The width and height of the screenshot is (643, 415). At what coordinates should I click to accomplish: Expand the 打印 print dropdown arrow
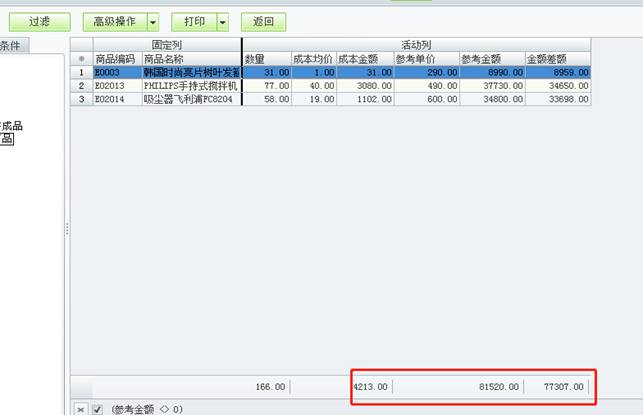(222, 21)
